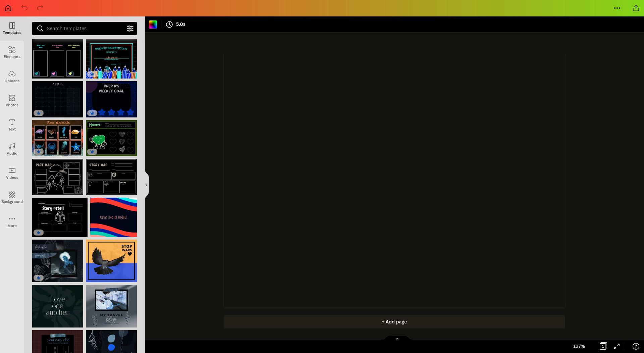Open the page grid view icon
The image size is (644, 353).
point(603,346)
